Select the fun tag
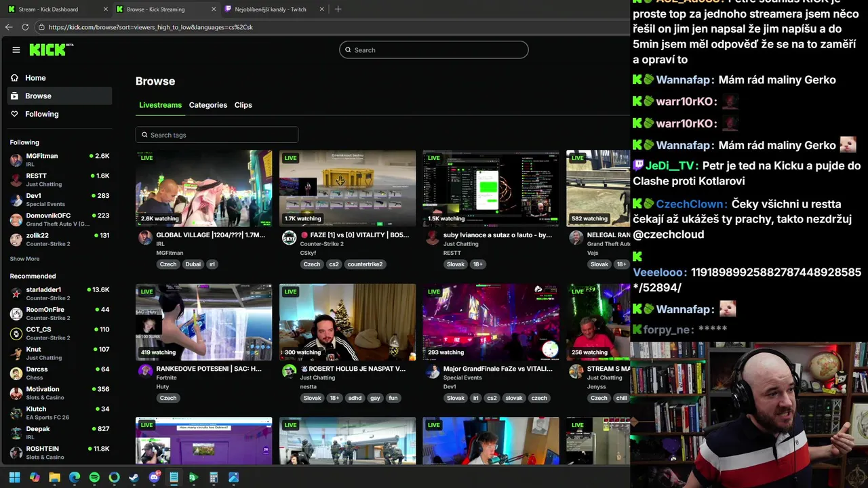Image resolution: width=868 pixels, height=488 pixels. (x=393, y=398)
